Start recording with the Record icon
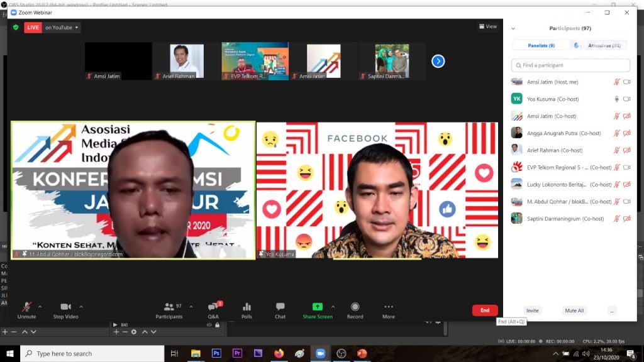Image resolution: width=644 pixels, height=362 pixels. [x=355, y=307]
